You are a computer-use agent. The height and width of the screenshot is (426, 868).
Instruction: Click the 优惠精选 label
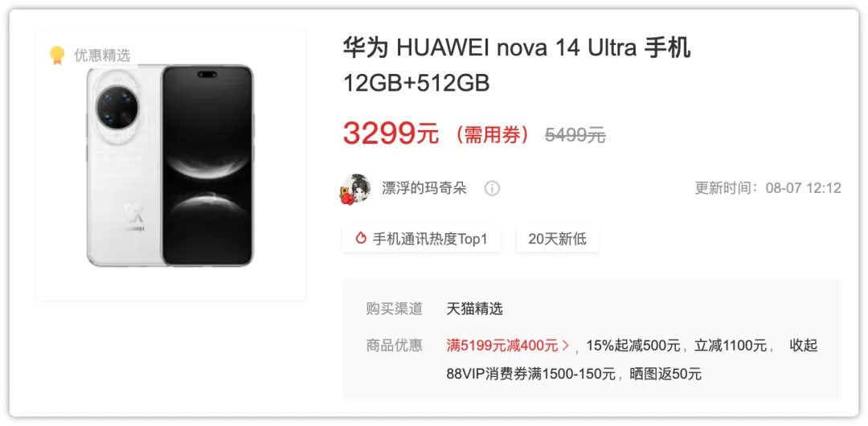click(x=102, y=55)
